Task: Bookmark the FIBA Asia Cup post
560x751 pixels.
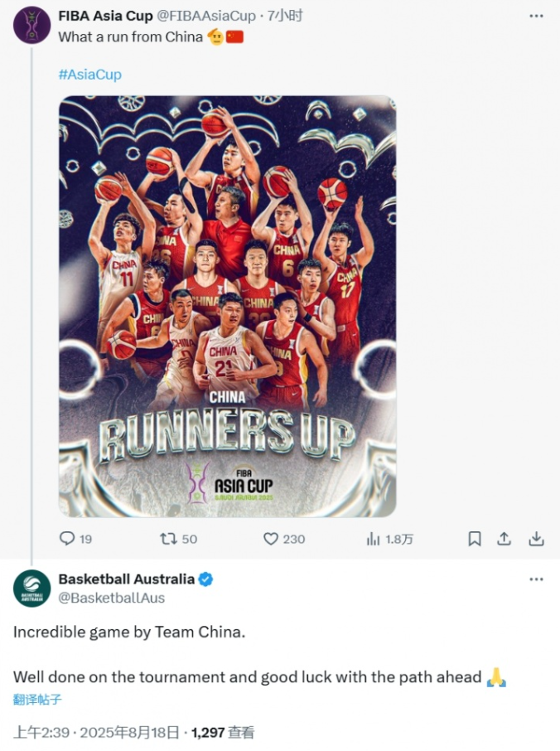Action: point(475,539)
